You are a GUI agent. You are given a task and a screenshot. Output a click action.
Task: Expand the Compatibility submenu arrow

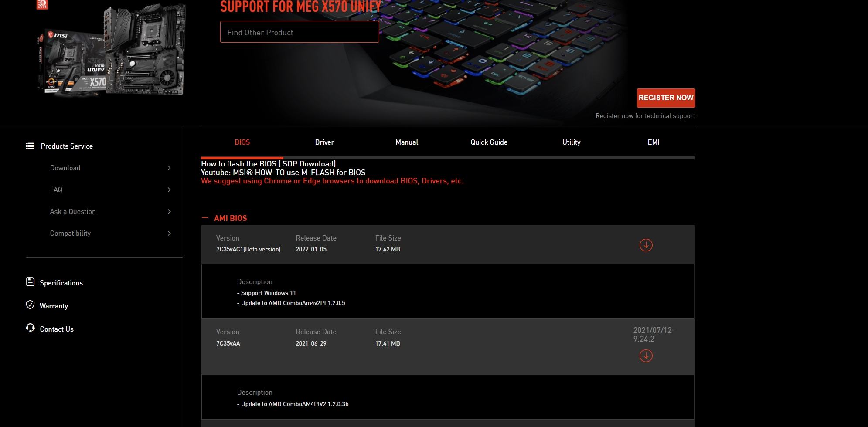169,234
